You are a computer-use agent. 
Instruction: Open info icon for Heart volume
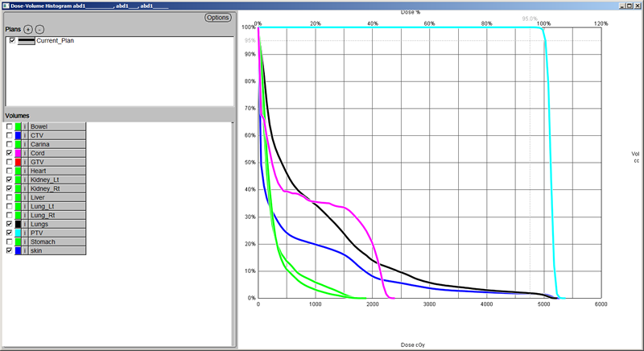[25, 170]
